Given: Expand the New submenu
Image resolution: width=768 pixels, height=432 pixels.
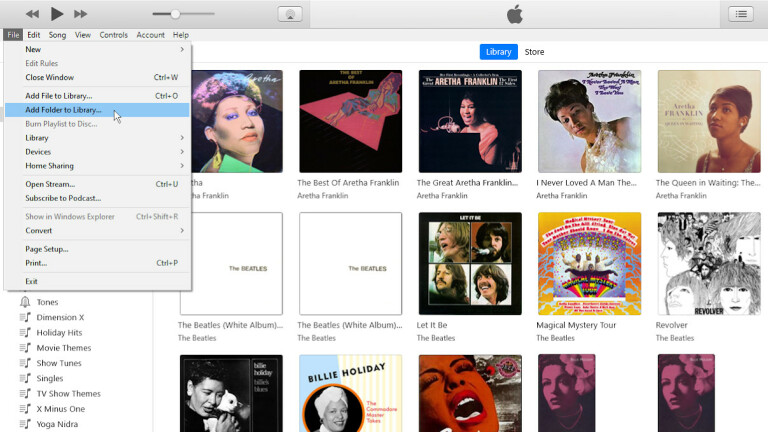Looking at the screenshot, I should click(97, 49).
